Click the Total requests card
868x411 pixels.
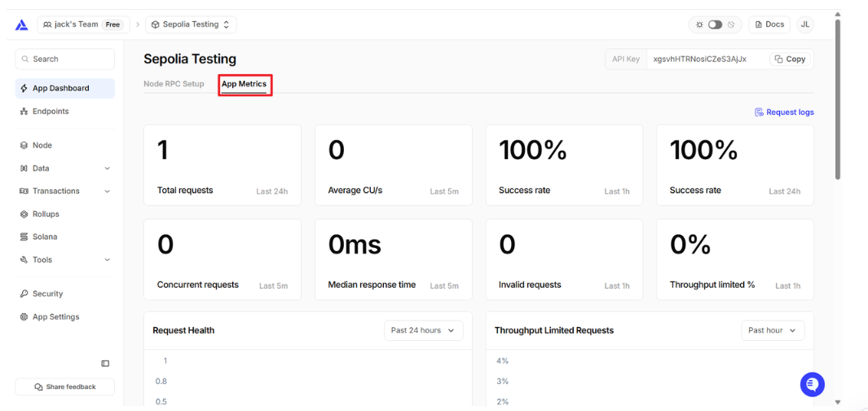tap(223, 165)
